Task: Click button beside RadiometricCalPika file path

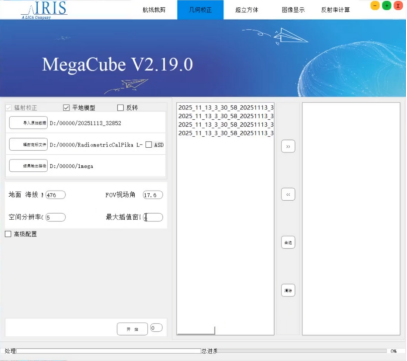Action: (28, 144)
